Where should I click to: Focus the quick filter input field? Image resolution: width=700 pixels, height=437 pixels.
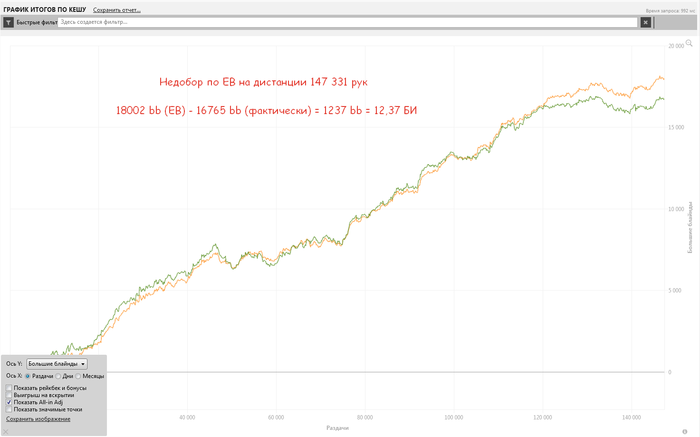coord(347,22)
